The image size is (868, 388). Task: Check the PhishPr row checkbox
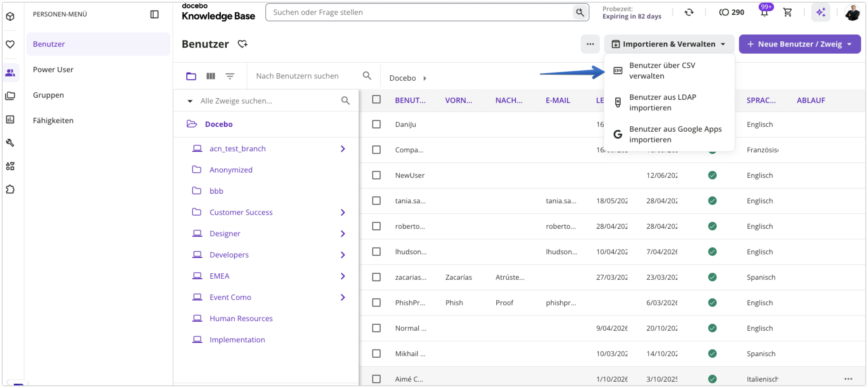pyautogui.click(x=376, y=303)
